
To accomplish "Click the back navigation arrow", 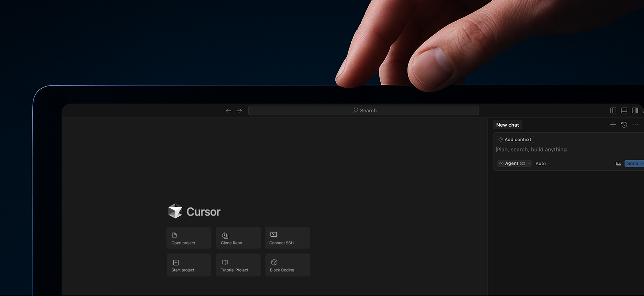I will pyautogui.click(x=228, y=111).
